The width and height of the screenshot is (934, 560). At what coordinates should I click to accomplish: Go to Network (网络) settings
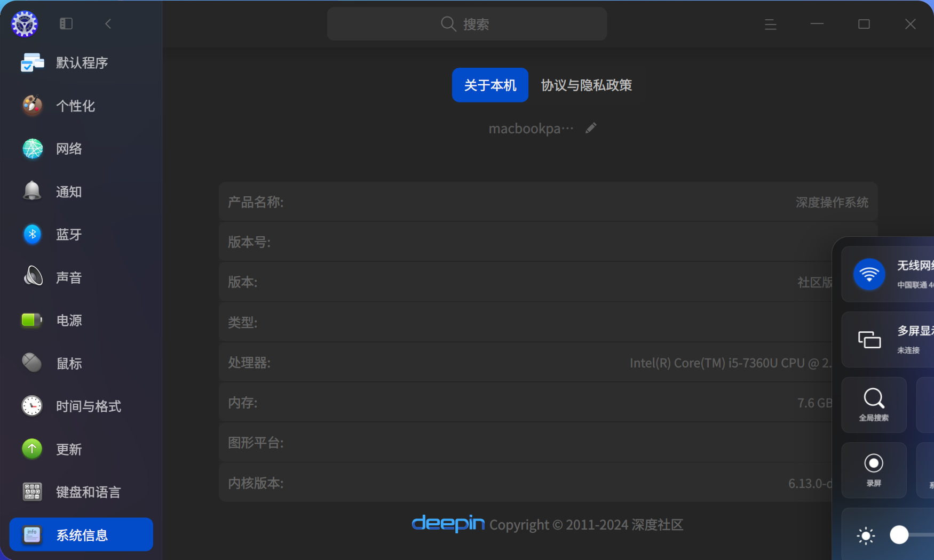[81, 149]
